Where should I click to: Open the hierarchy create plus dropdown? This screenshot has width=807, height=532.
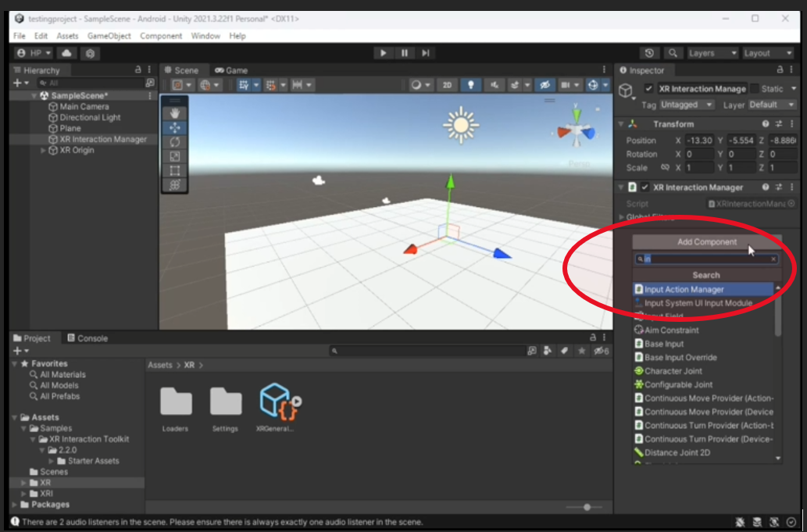(20, 83)
